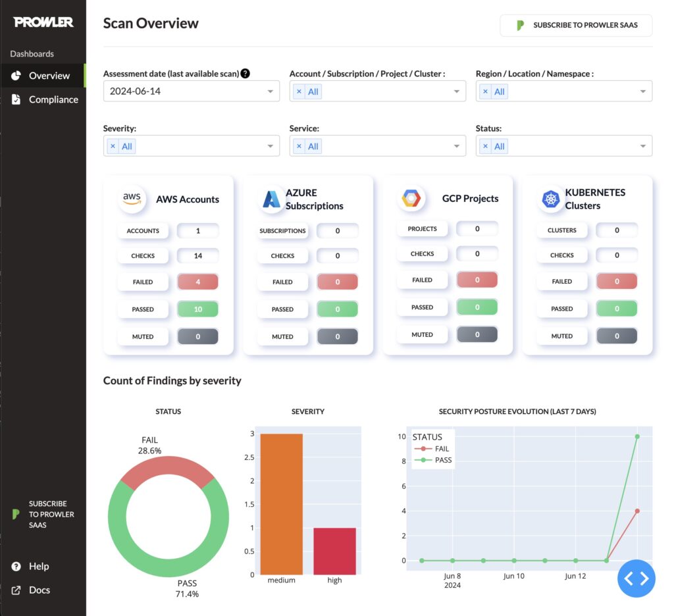Screen dimensions: 674x616
Task: Expand the Severity dropdown
Action: (270, 146)
